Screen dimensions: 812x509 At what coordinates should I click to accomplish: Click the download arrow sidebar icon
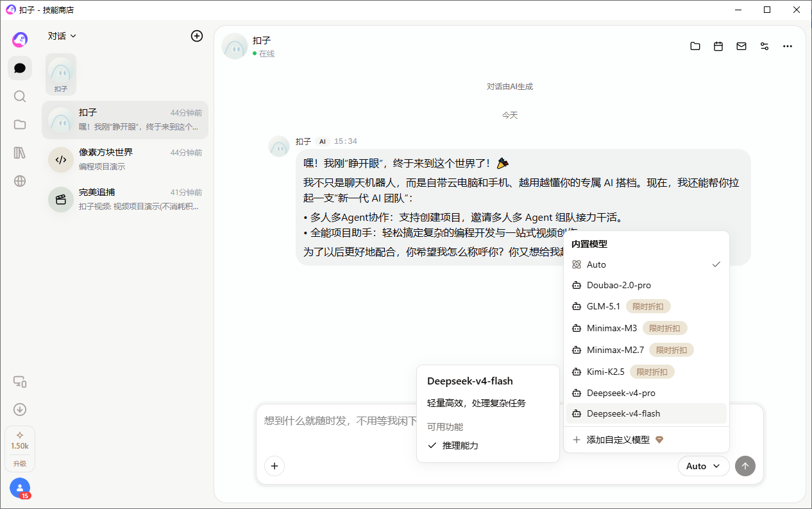[20, 410]
